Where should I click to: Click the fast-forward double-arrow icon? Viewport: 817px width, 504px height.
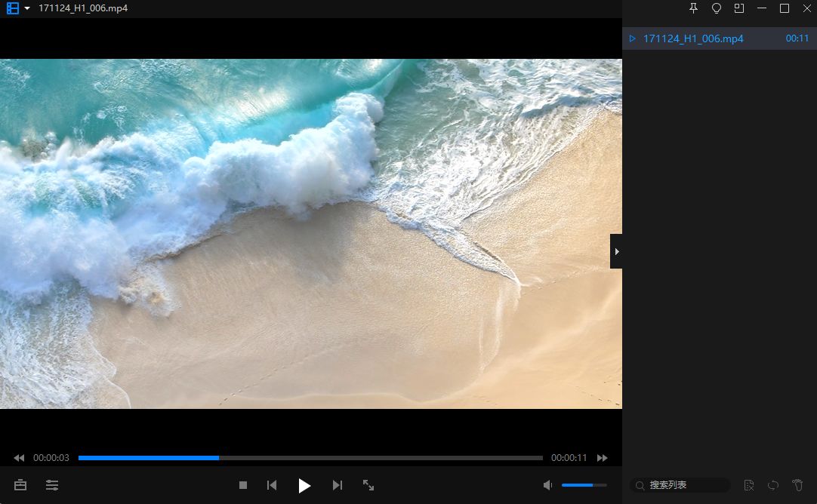602,458
